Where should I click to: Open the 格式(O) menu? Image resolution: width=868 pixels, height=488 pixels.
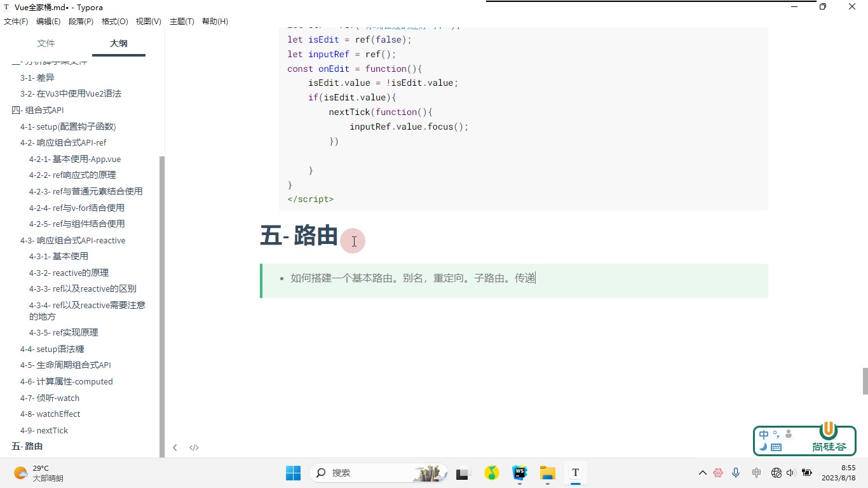click(x=115, y=22)
